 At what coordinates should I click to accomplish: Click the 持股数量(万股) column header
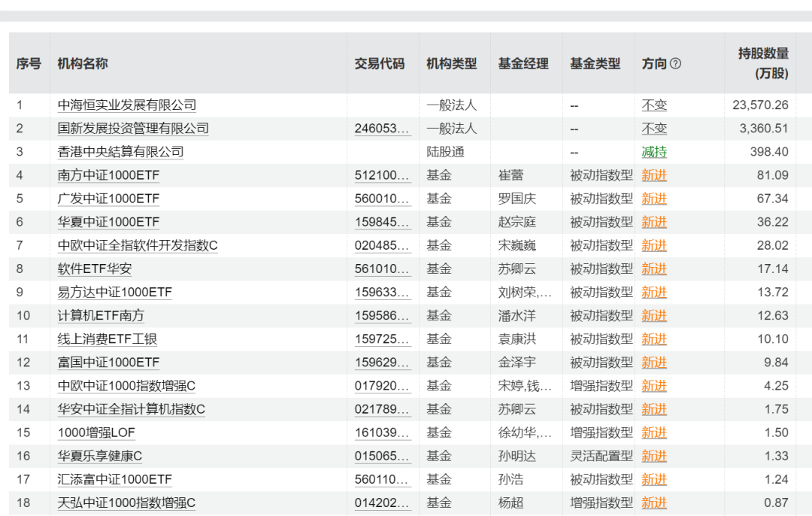click(x=763, y=63)
